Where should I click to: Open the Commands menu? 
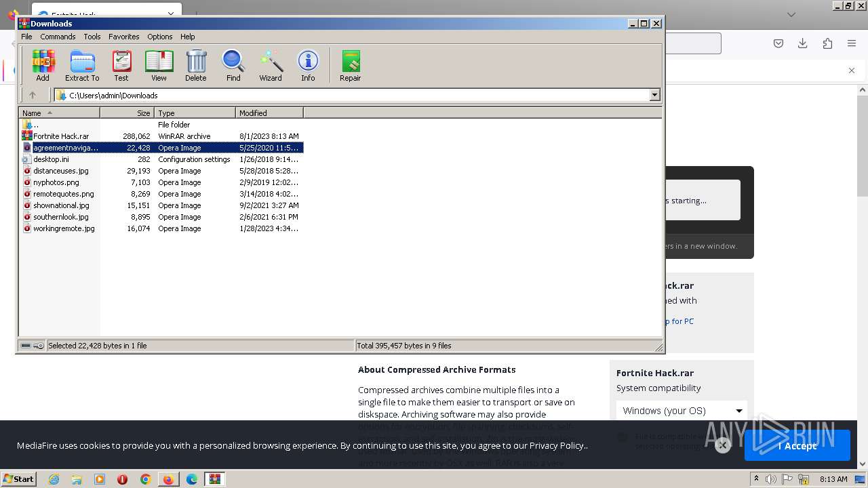[x=58, y=37]
